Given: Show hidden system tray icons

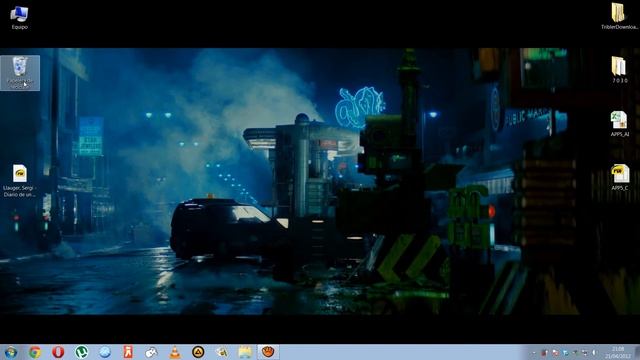Looking at the screenshot, I should (533, 352).
